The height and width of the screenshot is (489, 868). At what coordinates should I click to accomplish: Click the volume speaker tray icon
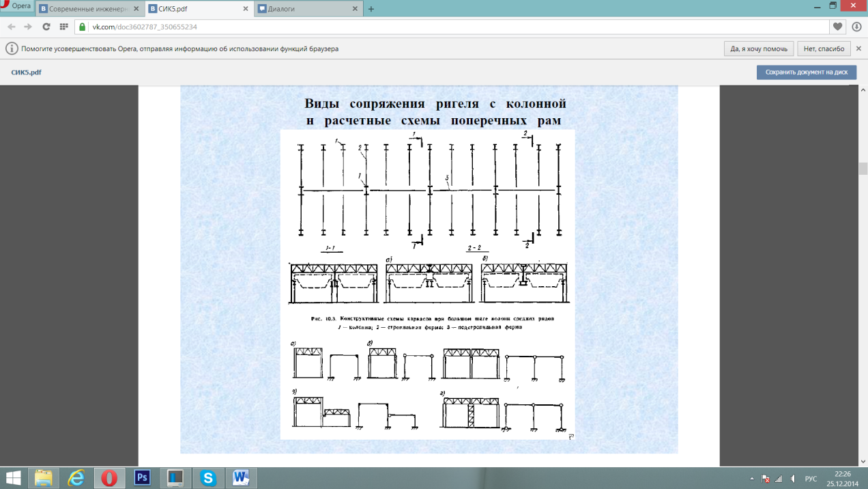(x=793, y=479)
